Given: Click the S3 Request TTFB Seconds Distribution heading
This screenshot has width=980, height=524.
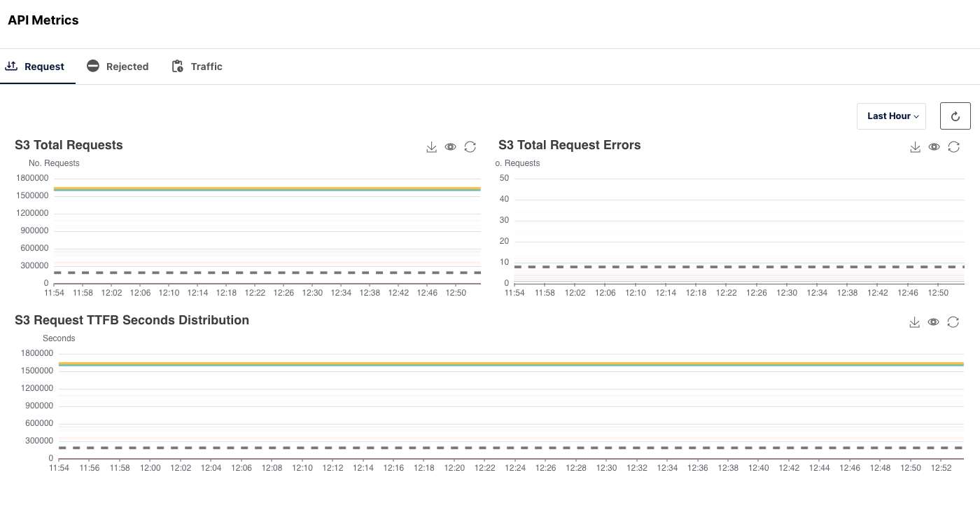Looking at the screenshot, I should pyautogui.click(x=132, y=320).
